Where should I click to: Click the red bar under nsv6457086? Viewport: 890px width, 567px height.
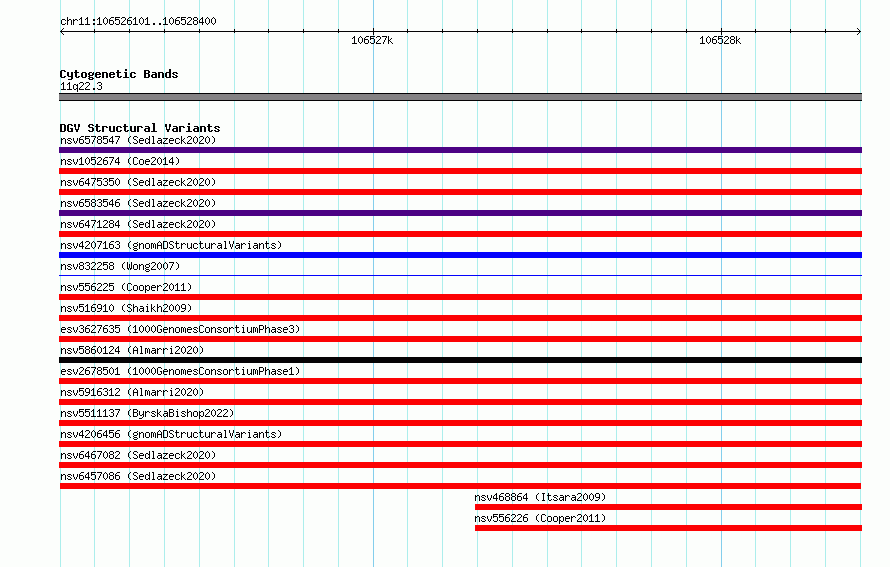[460, 486]
